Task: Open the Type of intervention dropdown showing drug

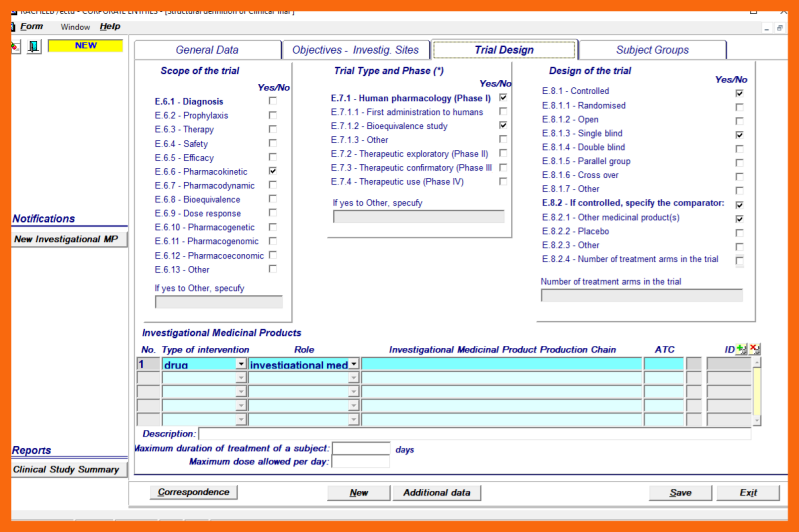Action: tap(241, 364)
